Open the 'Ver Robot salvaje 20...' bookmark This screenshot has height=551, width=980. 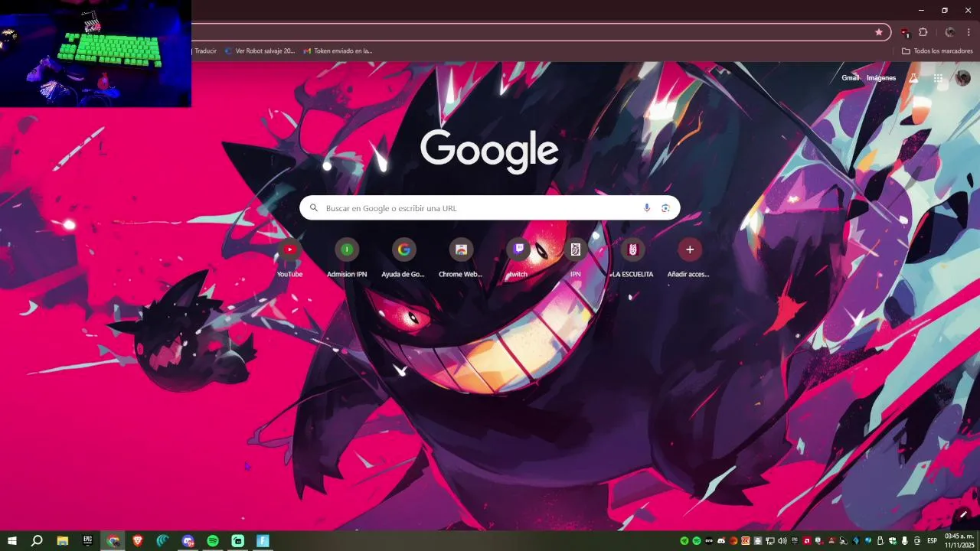(260, 51)
